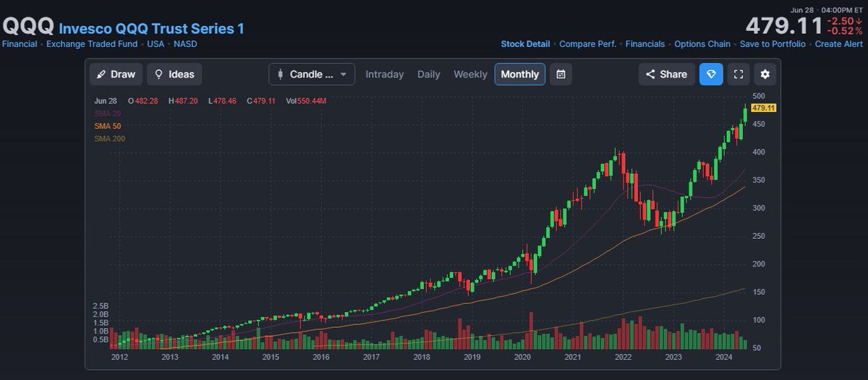Click Save to Portfolio
Screen dimensions: 868x380
pyautogui.click(x=773, y=44)
